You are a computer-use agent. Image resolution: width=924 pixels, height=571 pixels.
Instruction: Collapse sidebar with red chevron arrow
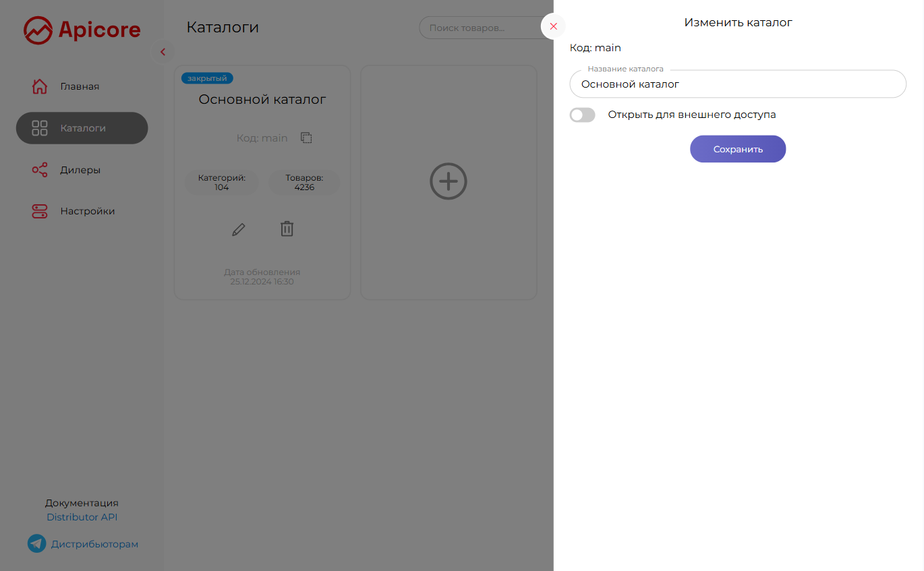click(163, 52)
